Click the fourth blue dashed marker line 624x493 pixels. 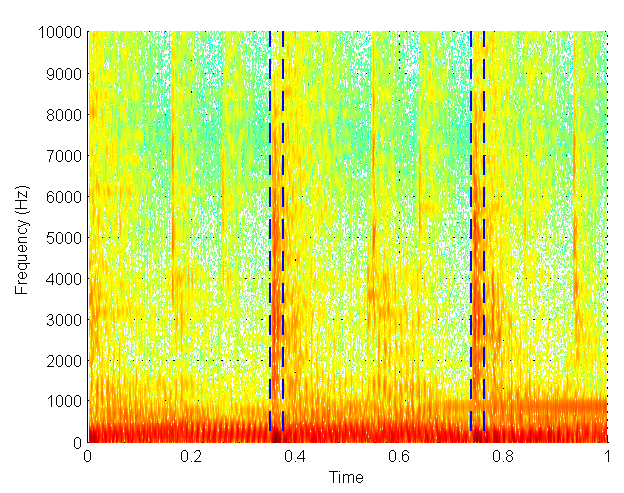click(x=484, y=231)
